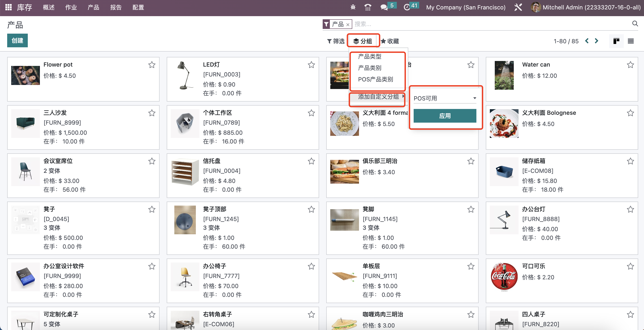
Task: Favorite the Flower pot product
Action: (x=152, y=65)
